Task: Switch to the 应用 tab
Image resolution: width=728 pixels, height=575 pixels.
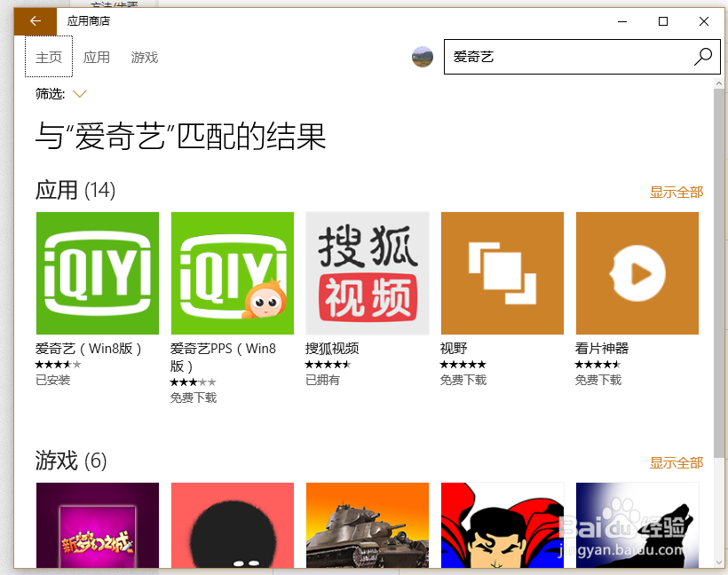Action: 97,57
